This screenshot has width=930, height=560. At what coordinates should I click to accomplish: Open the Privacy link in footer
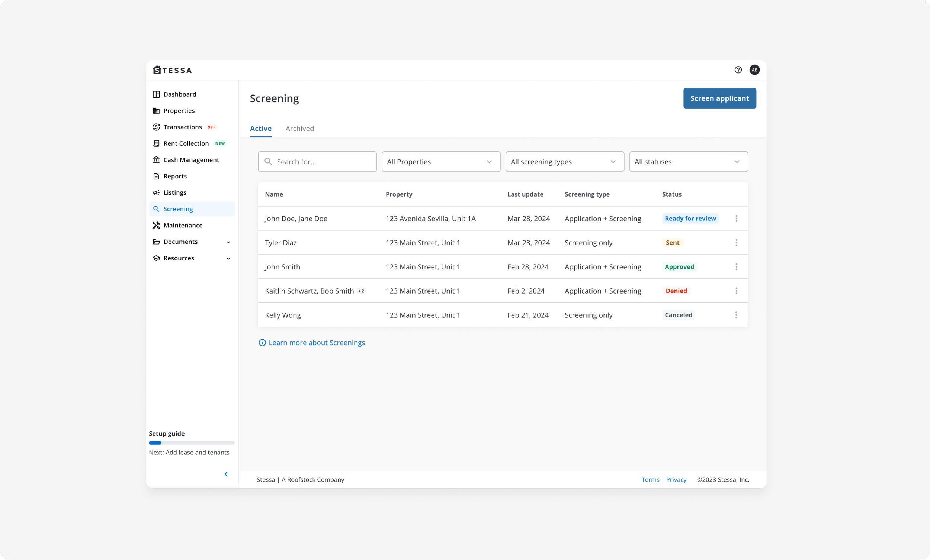[676, 480]
